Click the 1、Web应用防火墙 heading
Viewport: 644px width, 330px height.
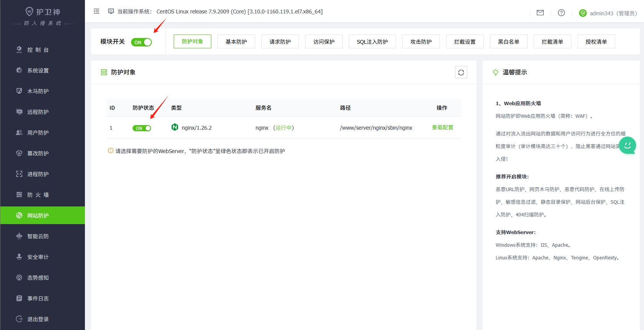pyautogui.click(x=518, y=103)
